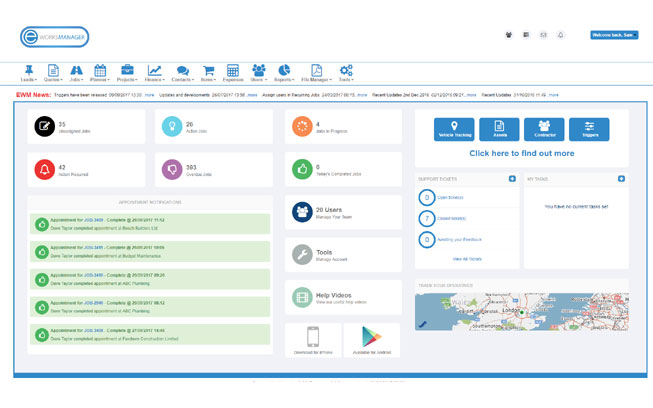Open the Unassigned Jobs tile icon

pyautogui.click(x=46, y=126)
